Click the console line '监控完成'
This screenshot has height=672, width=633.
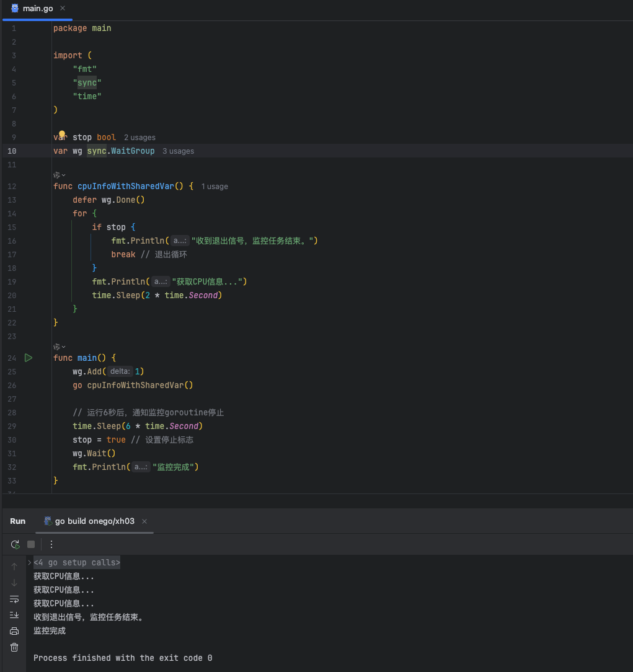point(50,631)
